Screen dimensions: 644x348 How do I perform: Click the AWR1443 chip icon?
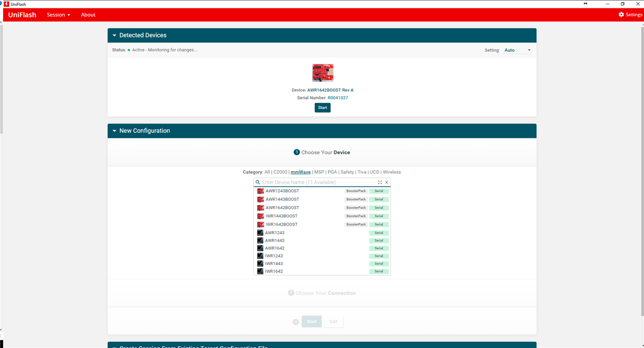(260, 241)
